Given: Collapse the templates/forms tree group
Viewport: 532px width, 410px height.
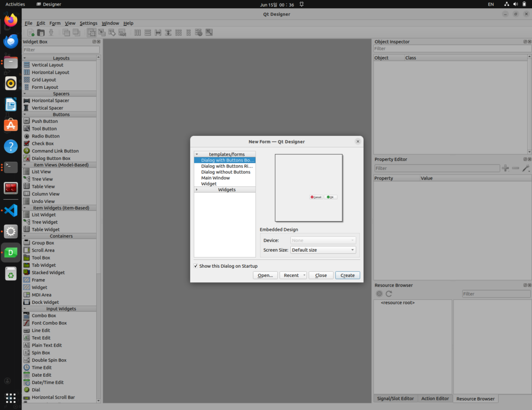Looking at the screenshot, I should pos(197,154).
